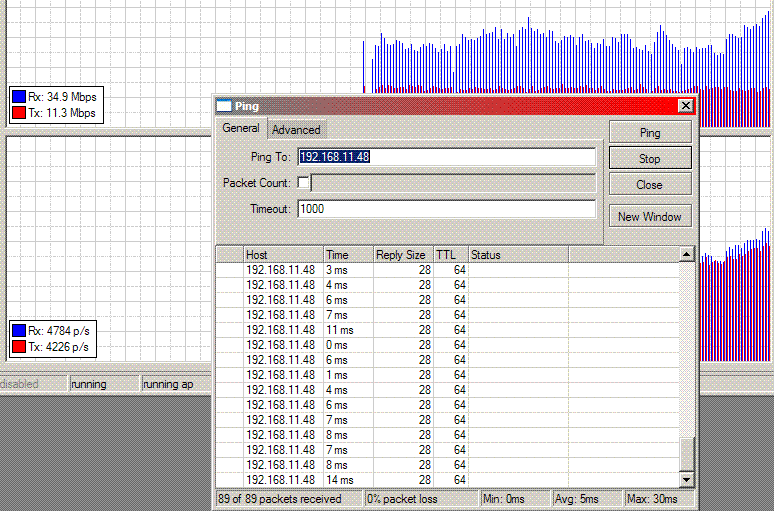Click the red Tx p/s legend swatch
Screen dimensions: 774x511
19,348
